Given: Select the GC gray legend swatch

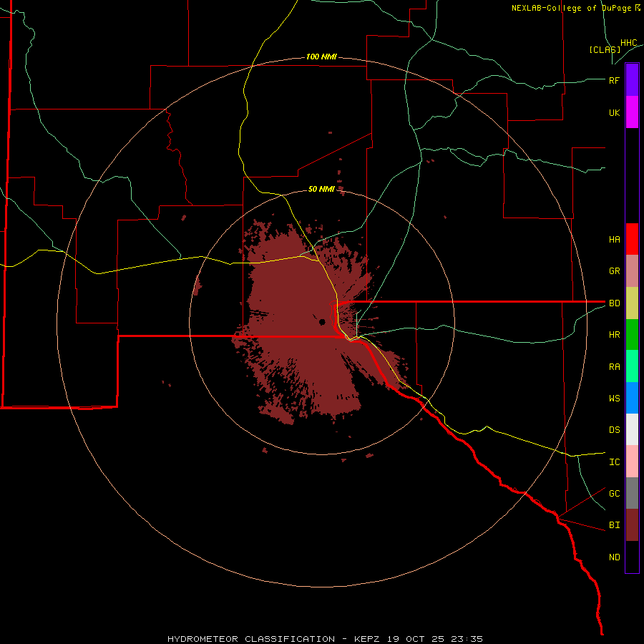Looking at the screenshot, I should pos(632,493).
